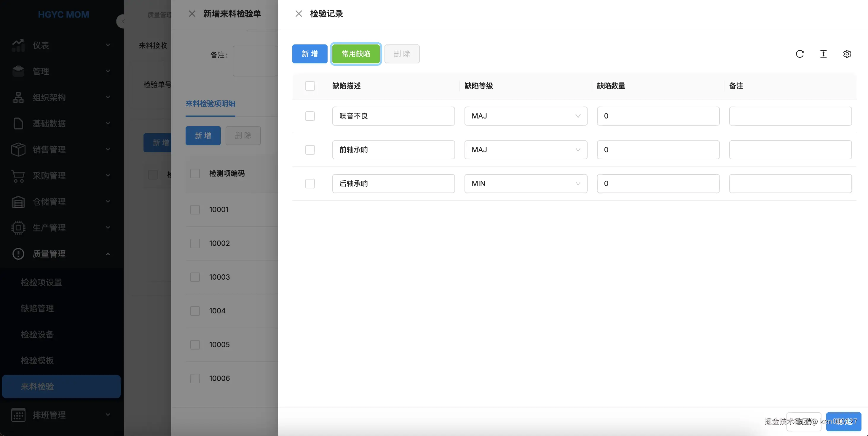Click the refresh icon in table toolbar
This screenshot has width=868, height=436.
pyautogui.click(x=800, y=54)
